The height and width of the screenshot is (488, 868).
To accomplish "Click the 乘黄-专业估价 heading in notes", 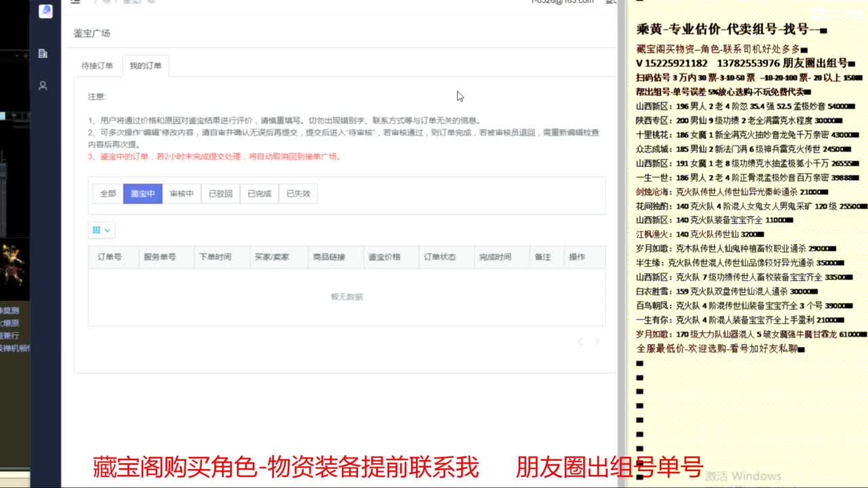I will tap(732, 29).
